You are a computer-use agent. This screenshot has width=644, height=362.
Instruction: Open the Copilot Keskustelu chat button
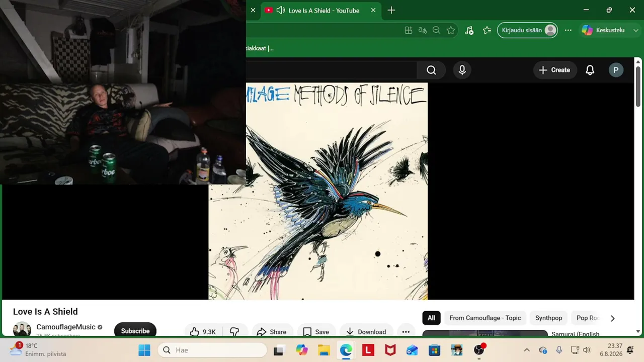click(603, 30)
